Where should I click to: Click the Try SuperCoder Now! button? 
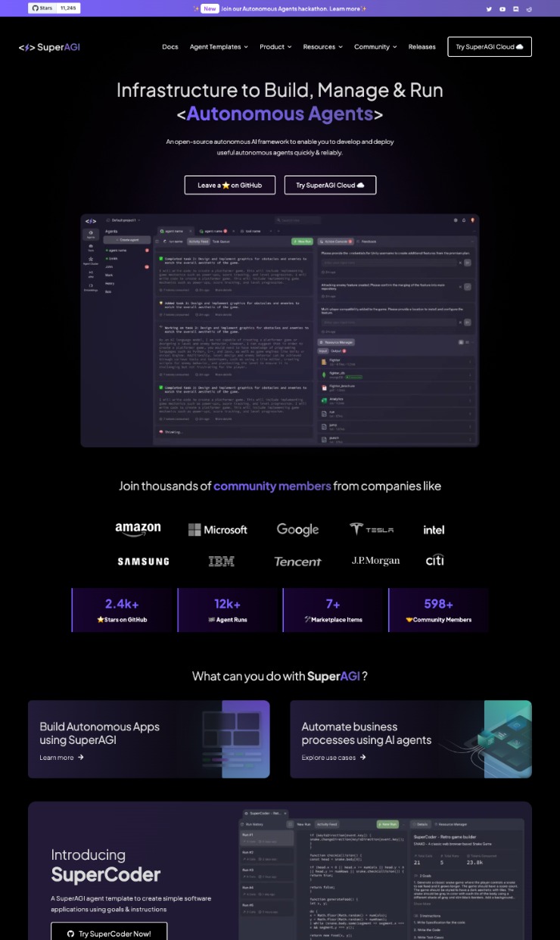(x=109, y=933)
